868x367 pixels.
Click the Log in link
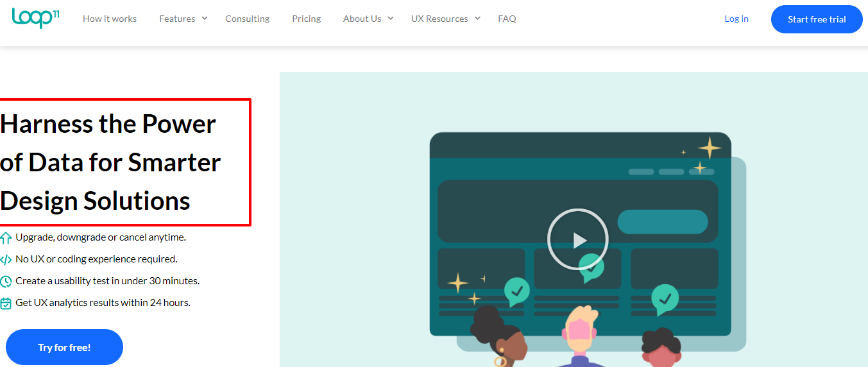(736, 19)
